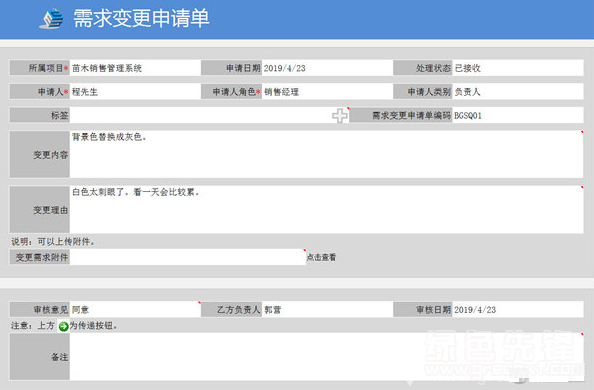Select the 申请日期 field with 2019/4/23
Viewport: 594px width, 390px height.
click(327, 68)
